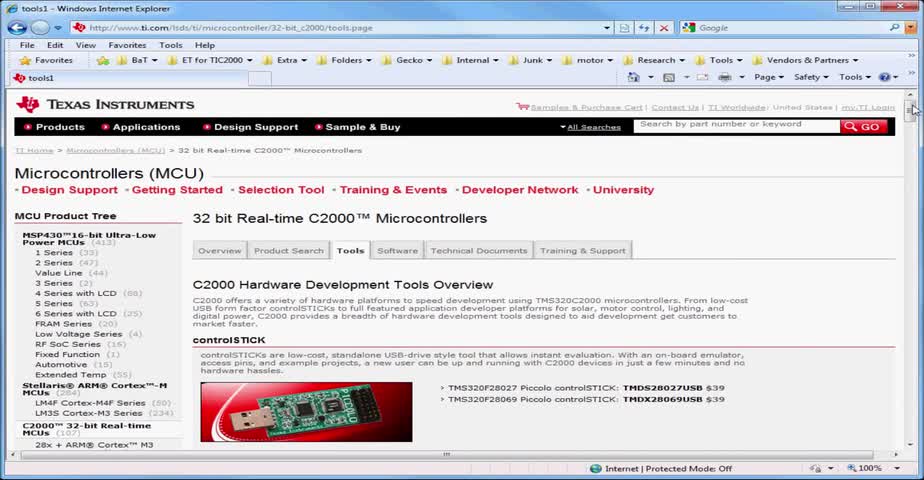Open the Favorites menu
Image resolution: width=924 pixels, height=480 pixels.
127,45
